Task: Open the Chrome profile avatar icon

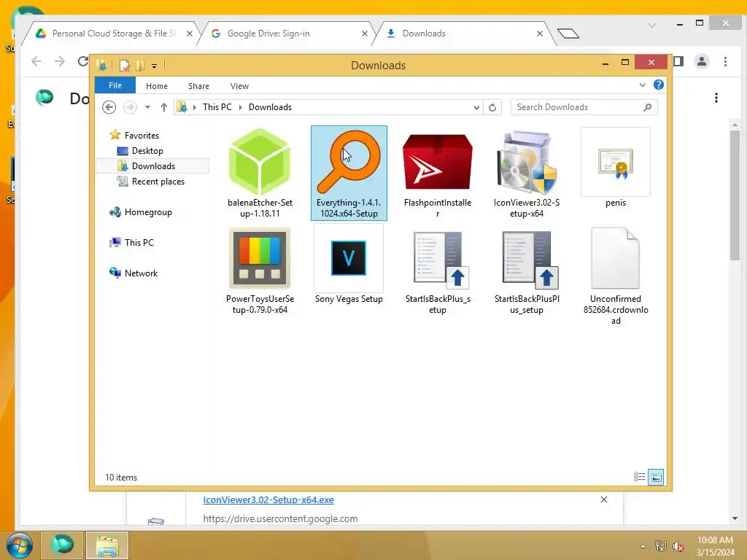Action: [x=702, y=61]
